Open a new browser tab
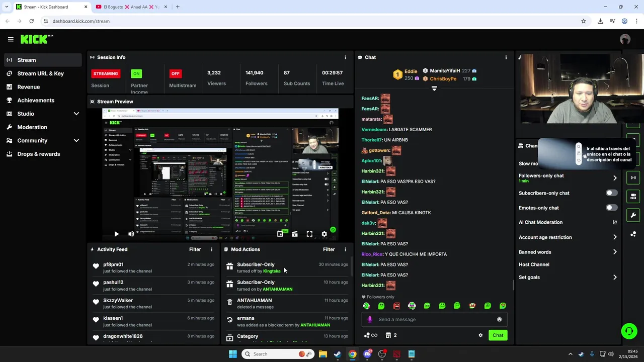The height and width of the screenshot is (362, 644). [178, 7]
